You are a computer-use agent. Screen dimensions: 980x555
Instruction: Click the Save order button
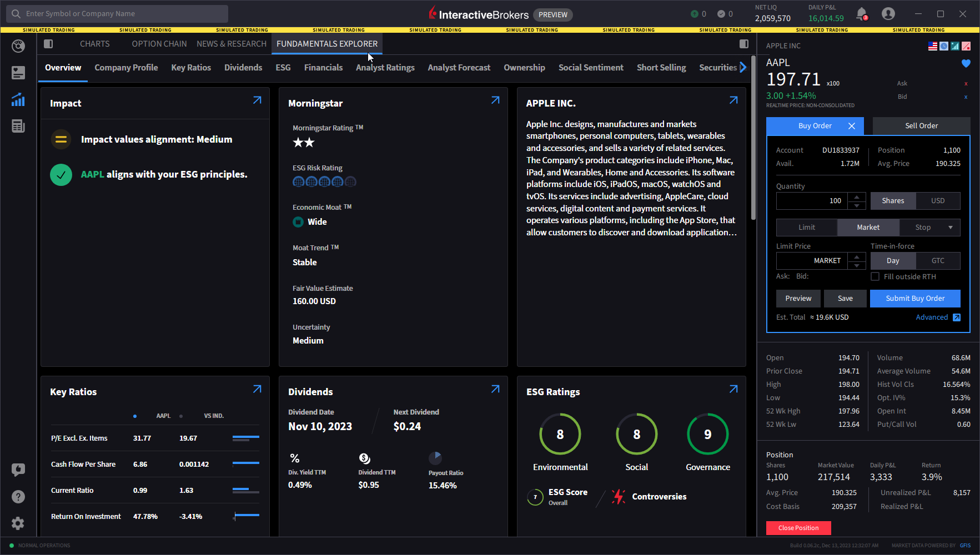click(x=845, y=299)
